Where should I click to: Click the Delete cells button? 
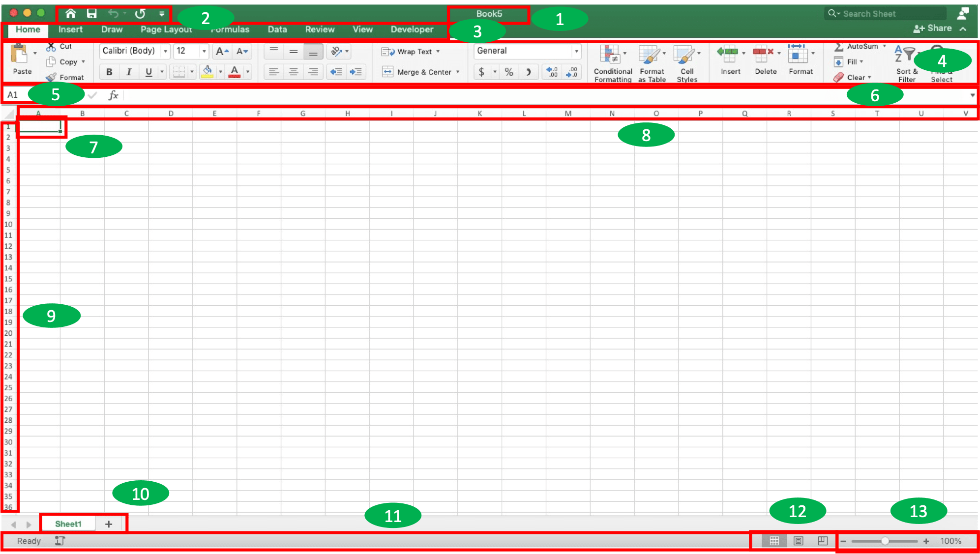(766, 60)
